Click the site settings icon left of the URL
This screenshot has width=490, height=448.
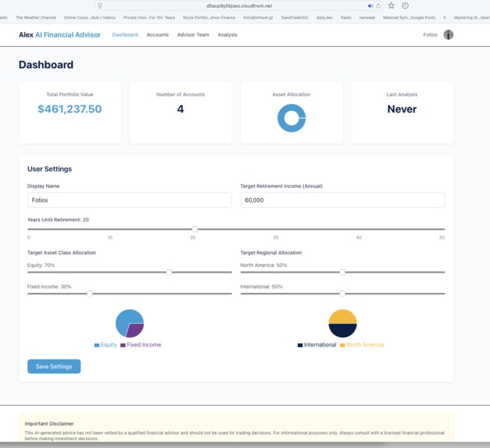tap(100, 5)
